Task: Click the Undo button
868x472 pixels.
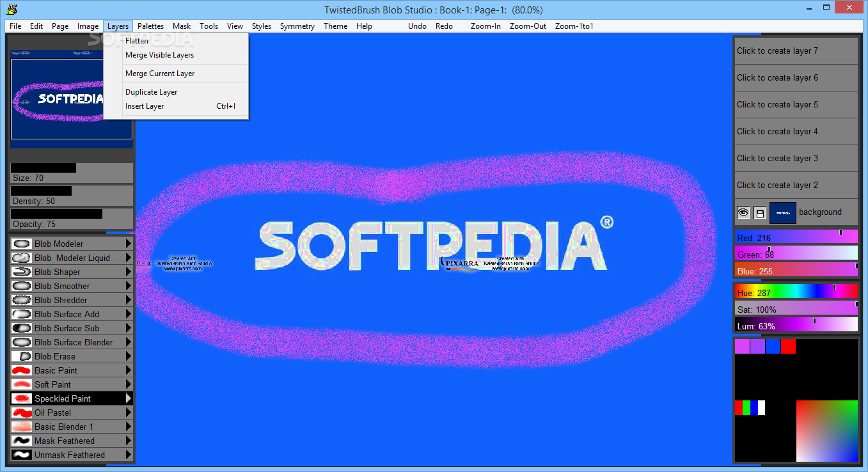Action: pyautogui.click(x=418, y=26)
